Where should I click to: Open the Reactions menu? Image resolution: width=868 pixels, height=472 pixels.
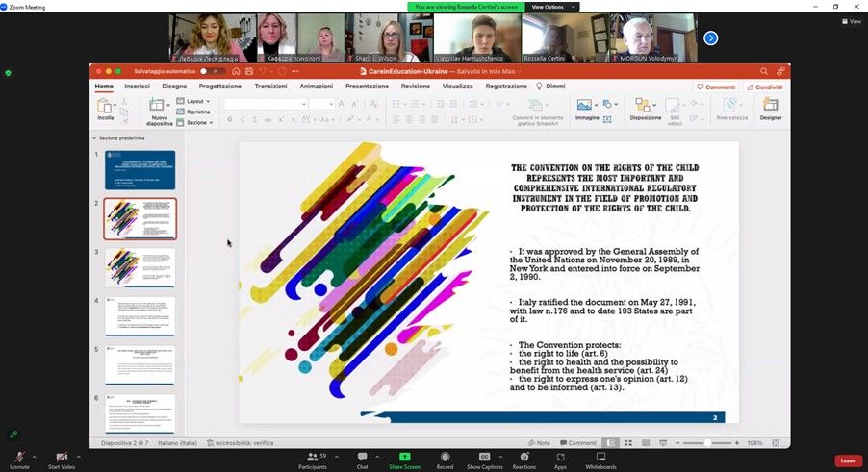[524, 457]
